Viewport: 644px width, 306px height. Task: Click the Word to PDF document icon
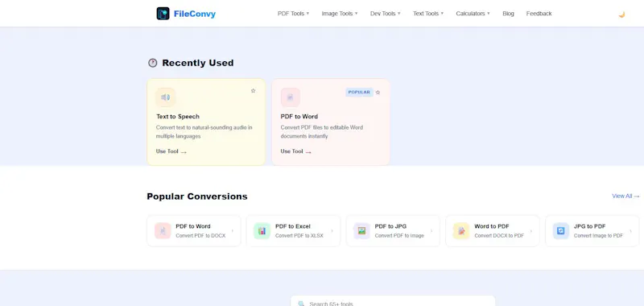point(461,231)
